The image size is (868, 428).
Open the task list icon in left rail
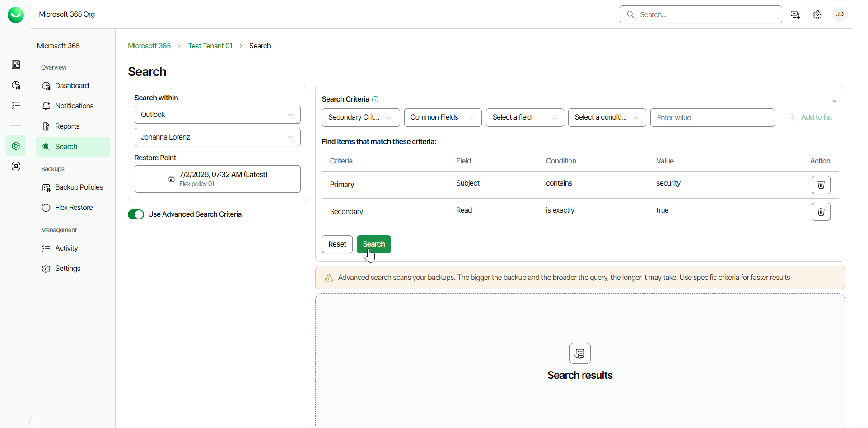pyautogui.click(x=16, y=106)
